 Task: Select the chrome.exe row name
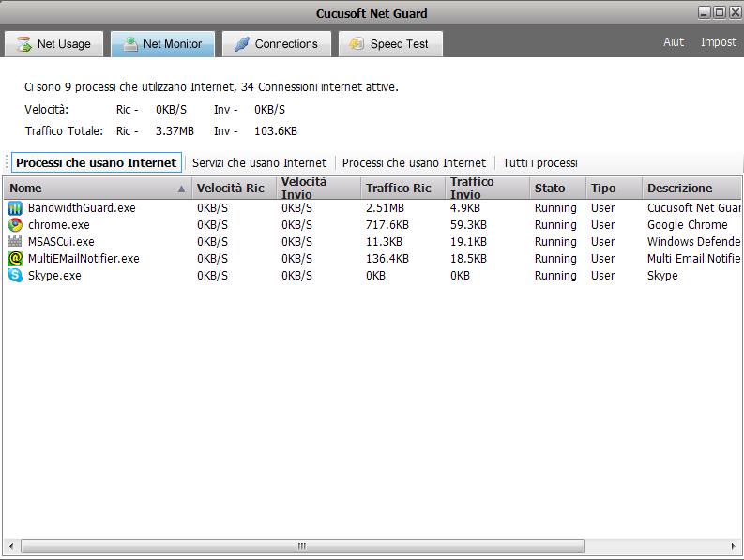pos(59,225)
